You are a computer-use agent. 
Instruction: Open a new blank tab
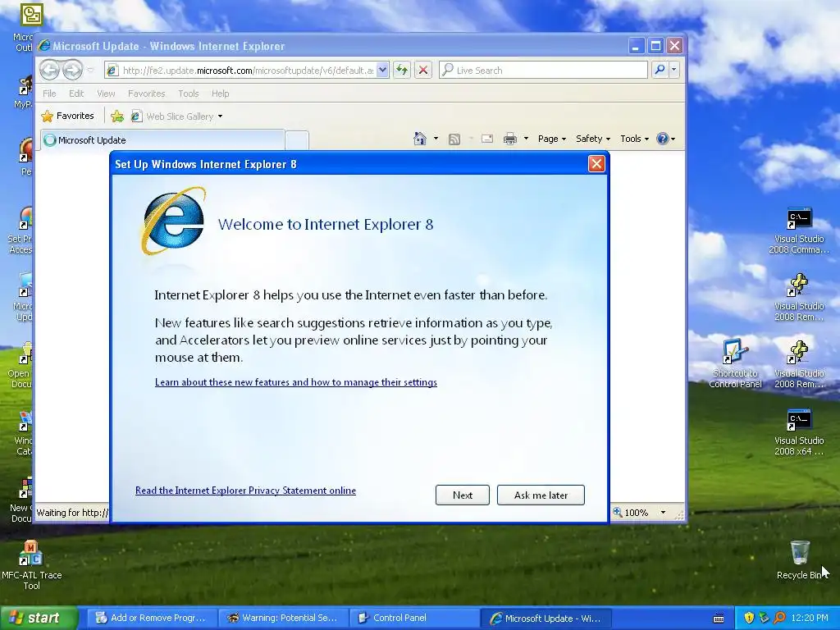click(297, 140)
